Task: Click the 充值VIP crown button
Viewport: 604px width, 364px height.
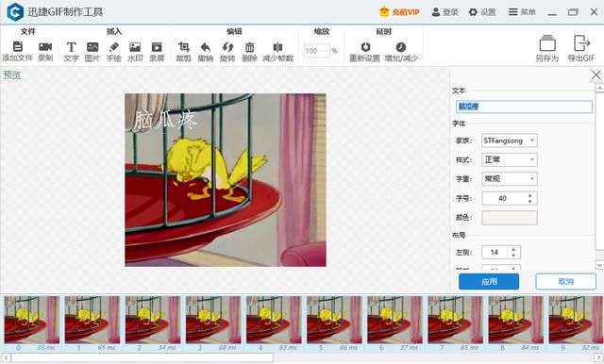Action: [399, 12]
